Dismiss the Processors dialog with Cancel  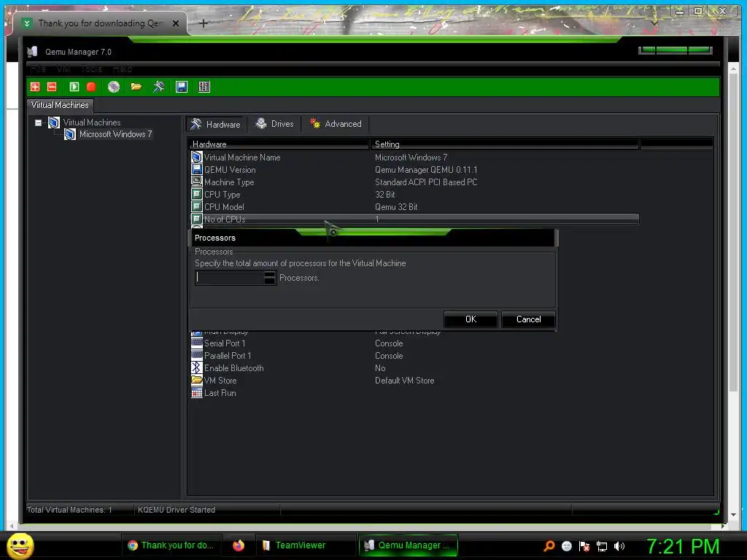528,319
